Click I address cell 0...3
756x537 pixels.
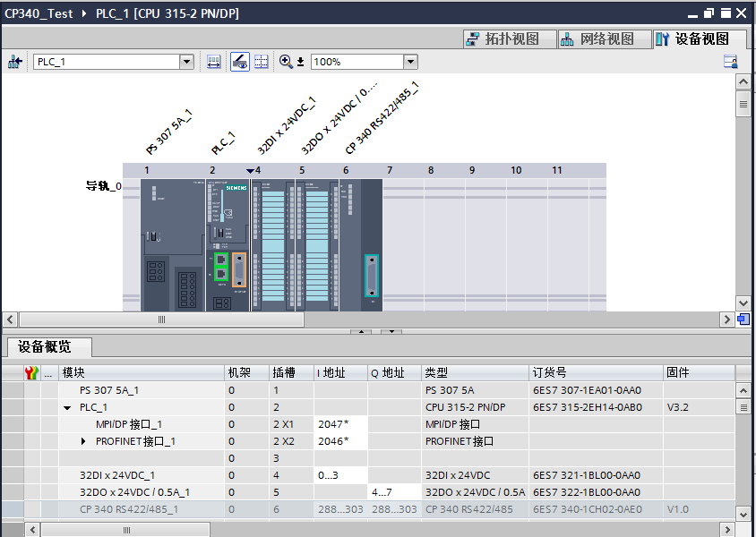click(x=340, y=475)
